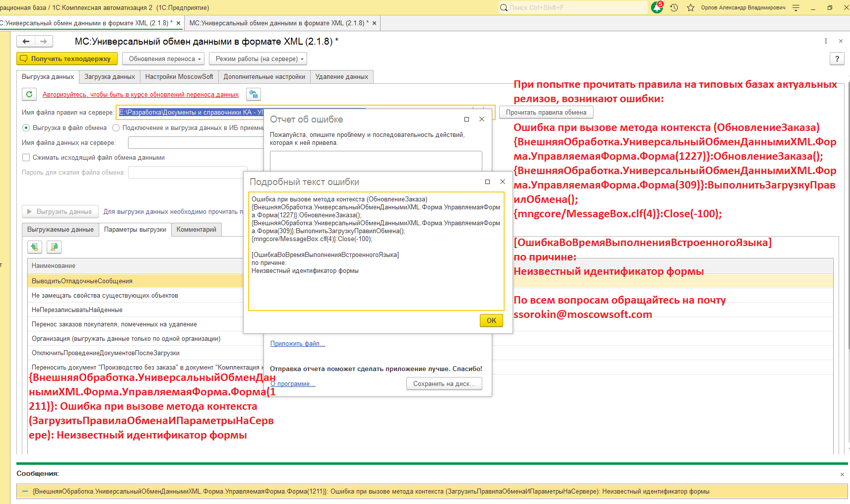Enable Сжимать исходящий файл обмена данными

point(26,158)
